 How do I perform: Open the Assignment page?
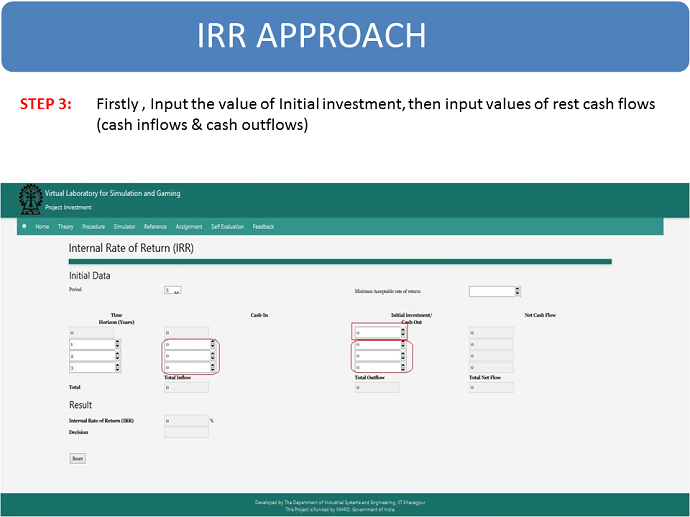pos(189,227)
